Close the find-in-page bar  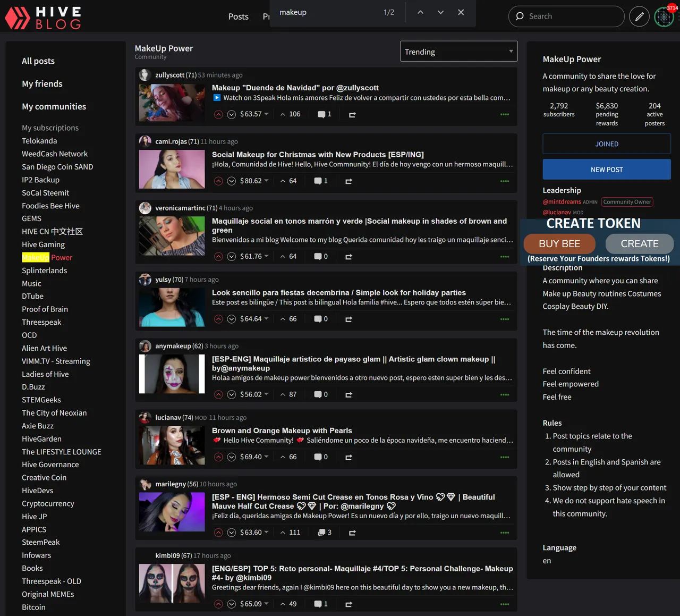pos(461,12)
